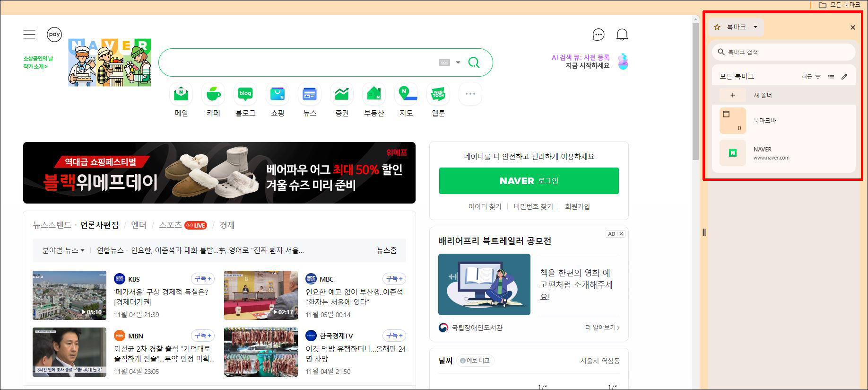Viewport: 868px width, 390px height.
Task: Switch to the 스포츠 LIVE tab
Action: point(182,225)
